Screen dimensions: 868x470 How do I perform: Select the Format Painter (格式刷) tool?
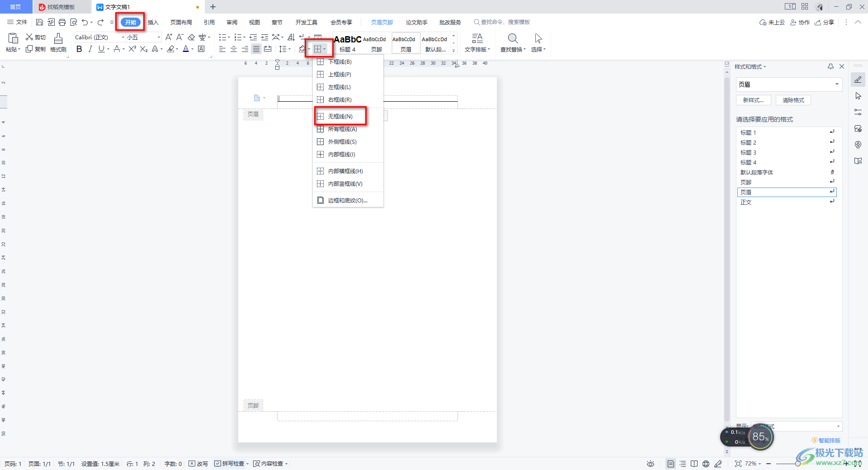pos(58,42)
